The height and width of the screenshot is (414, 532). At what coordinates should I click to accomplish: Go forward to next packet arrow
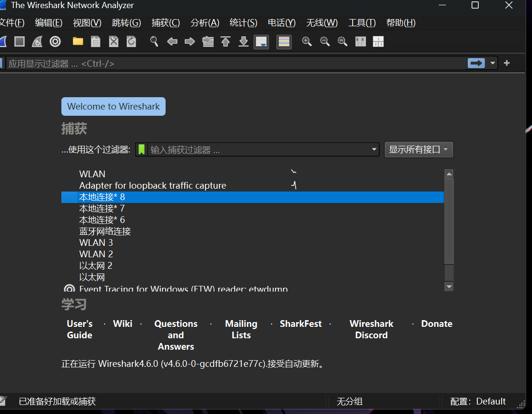(x=190, y=42)
